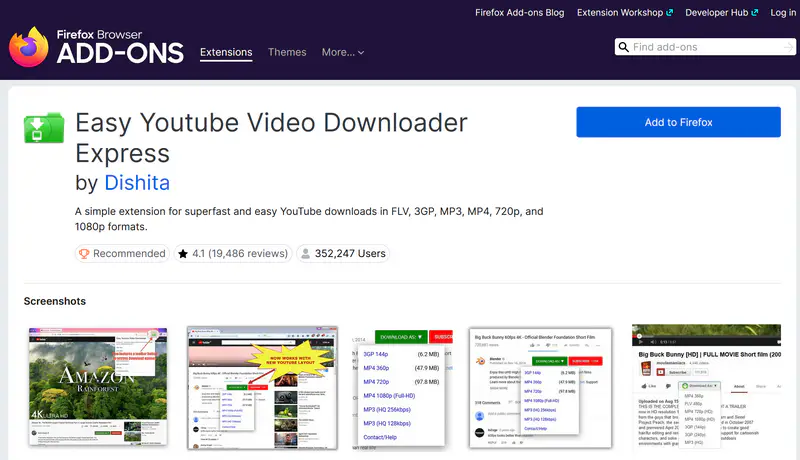Click the search magnifier icon
The height and width of the screenshot is (460, 800).
tap(623, 47)
